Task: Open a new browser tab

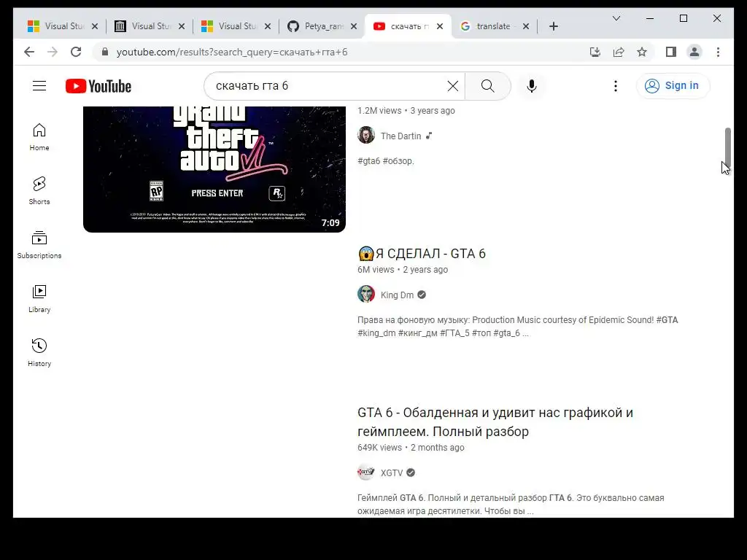Action: (x=553, y=26)
